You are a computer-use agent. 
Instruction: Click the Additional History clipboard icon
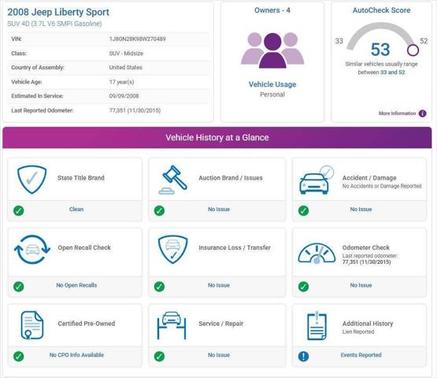pyautogui.click(x=316, y=326)
